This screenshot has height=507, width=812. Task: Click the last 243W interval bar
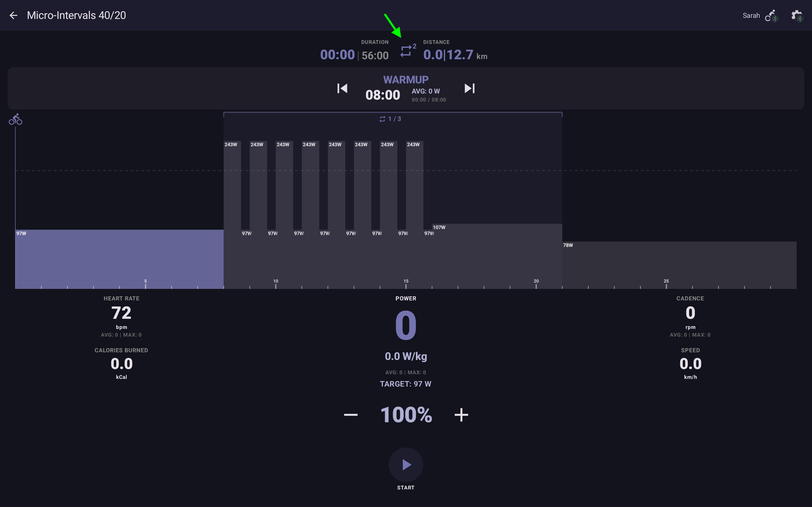pos(415,215)
